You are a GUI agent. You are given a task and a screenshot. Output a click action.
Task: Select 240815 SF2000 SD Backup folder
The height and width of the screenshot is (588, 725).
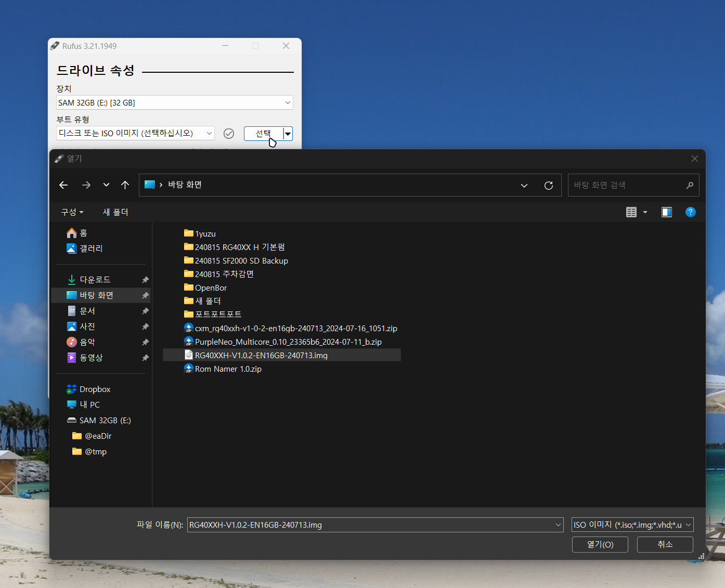point(236,260)
